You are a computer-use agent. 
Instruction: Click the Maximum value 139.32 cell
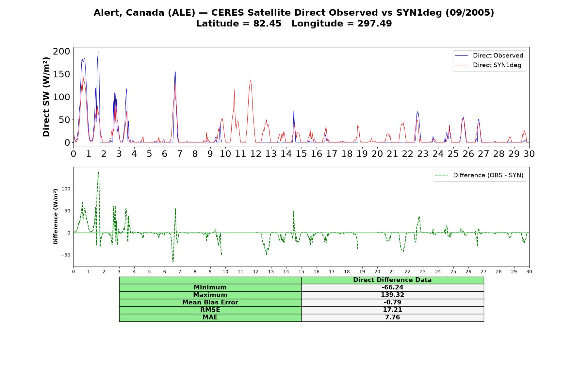click(392, 295)
